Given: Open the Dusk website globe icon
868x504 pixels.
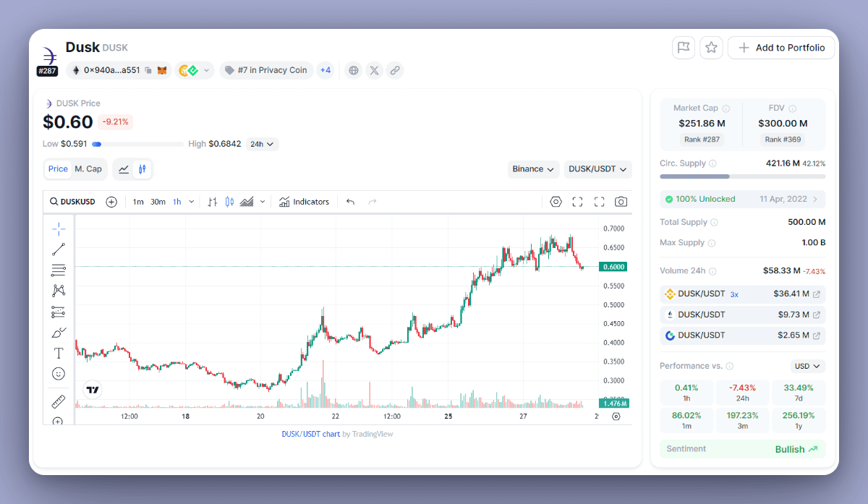Looking at the screenshot, I should coord(354,70).
